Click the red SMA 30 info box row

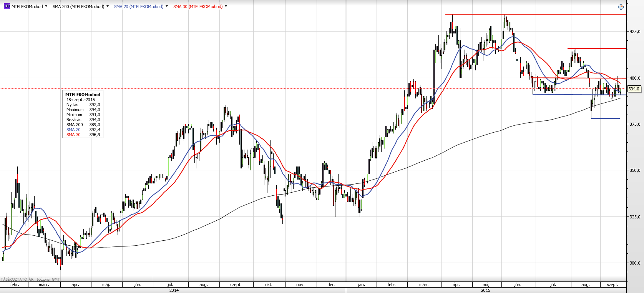[83, 135]
